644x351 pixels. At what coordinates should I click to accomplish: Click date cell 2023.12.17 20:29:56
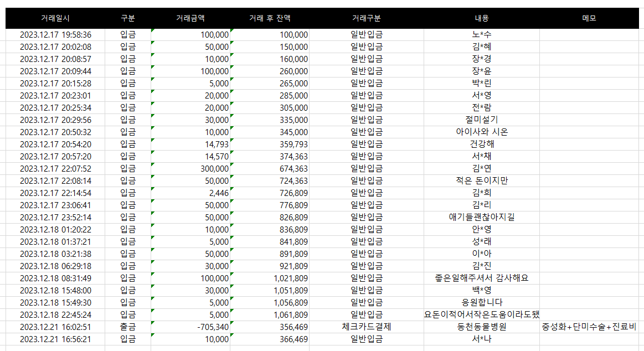click(55, 120)
